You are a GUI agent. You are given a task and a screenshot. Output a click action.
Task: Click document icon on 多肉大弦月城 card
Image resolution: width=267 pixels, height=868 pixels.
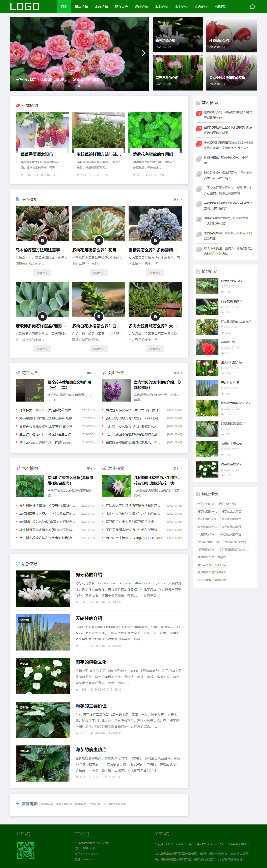(155, 316)
